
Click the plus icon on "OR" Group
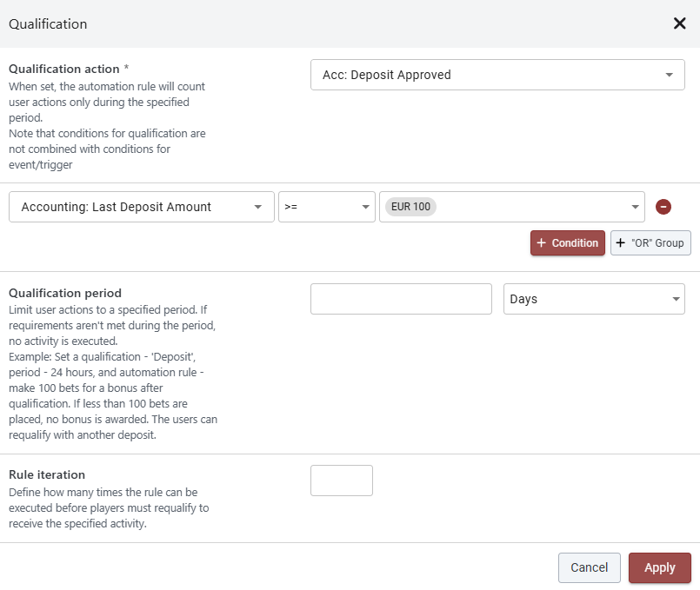[x=621, y=243]
